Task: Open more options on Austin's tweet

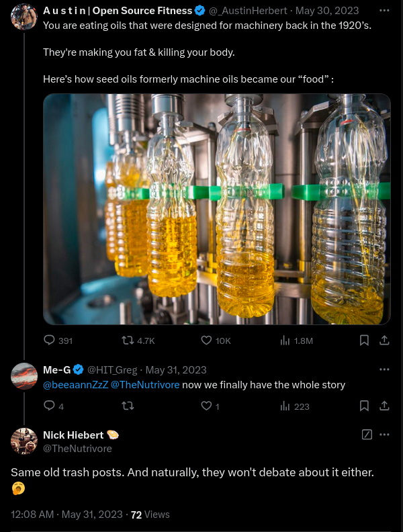Action: (384, 11)
